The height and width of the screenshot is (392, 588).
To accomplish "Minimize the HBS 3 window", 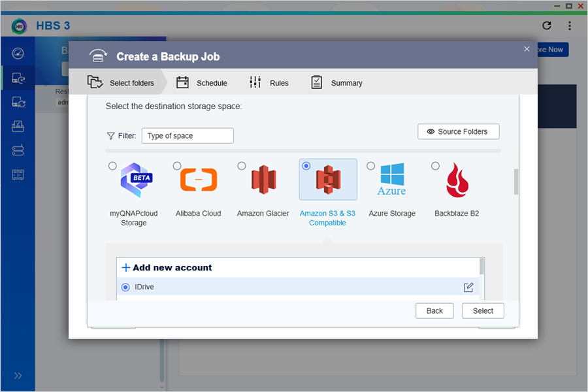I will [x=557, y=6].
